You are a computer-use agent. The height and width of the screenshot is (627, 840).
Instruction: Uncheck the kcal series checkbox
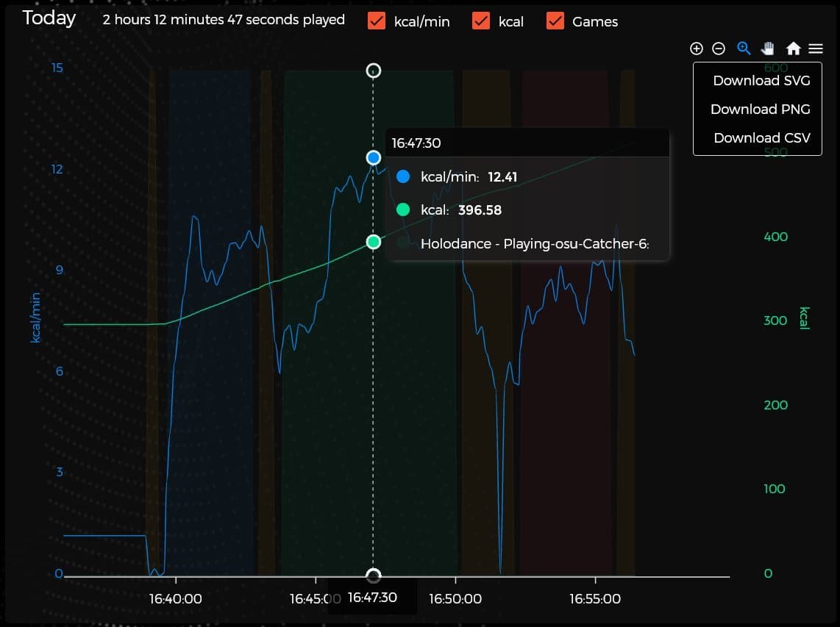pyautogui.click(x=481, y=21)
